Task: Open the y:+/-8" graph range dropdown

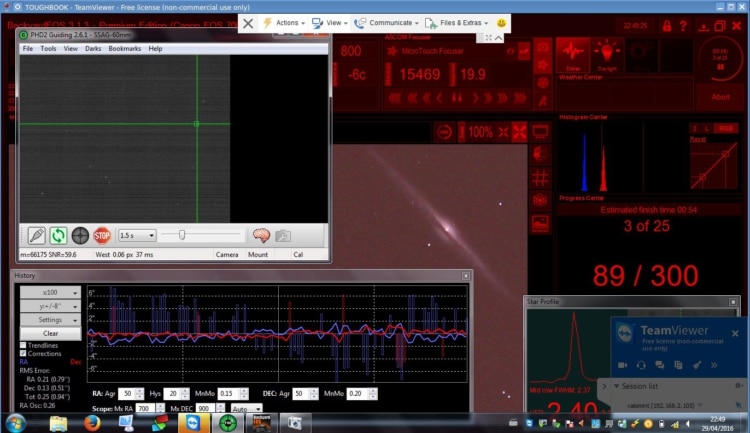Action: [x=50, y=306]
